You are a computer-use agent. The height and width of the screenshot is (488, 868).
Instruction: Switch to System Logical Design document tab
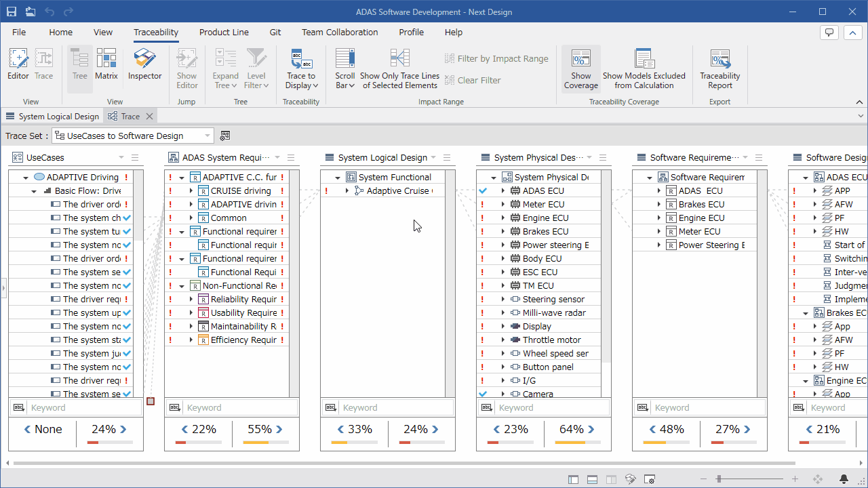52,117
